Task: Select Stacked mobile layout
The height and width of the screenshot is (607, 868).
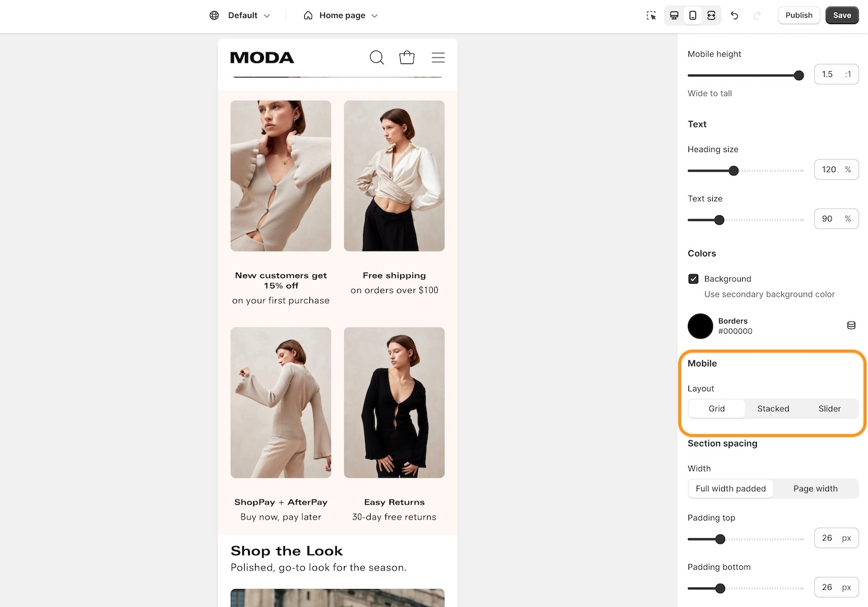Action: point(773,409)
